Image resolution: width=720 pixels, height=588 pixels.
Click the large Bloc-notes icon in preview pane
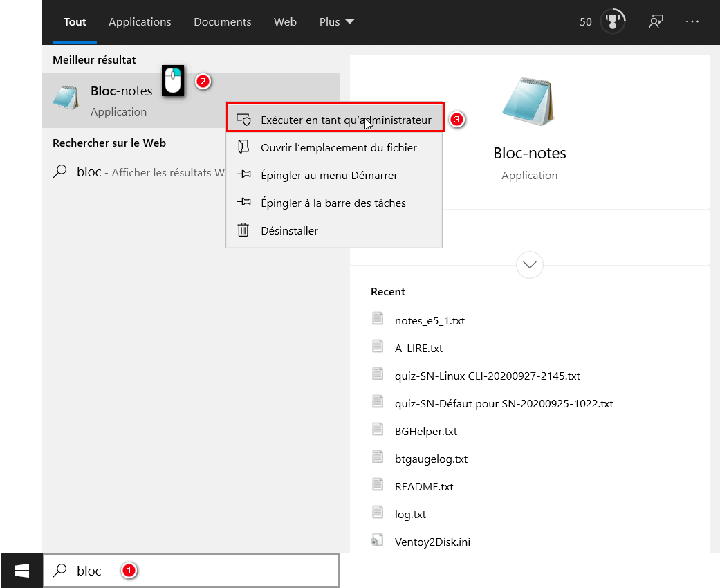pos(528,102)
